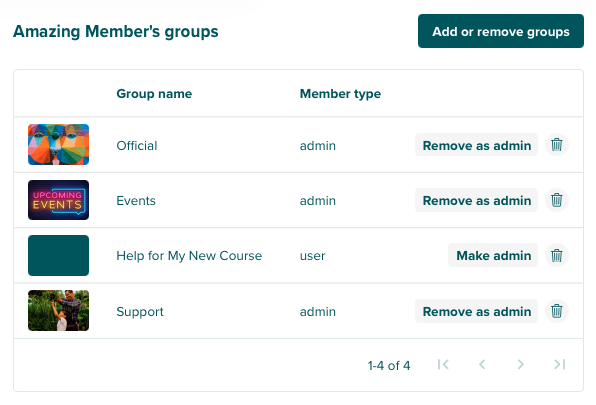Viewport: 596px width, 405px height.
Task: Remove Help for My New Course via trash icon
Action: point(557,255)
